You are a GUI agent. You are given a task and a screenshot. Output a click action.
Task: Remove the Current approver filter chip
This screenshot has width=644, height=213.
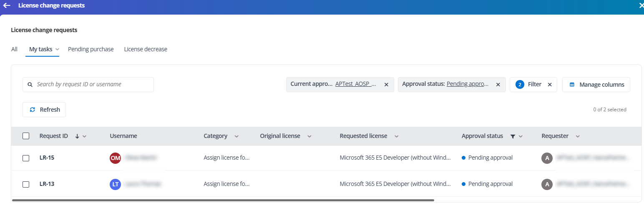(x=386, y=85)
